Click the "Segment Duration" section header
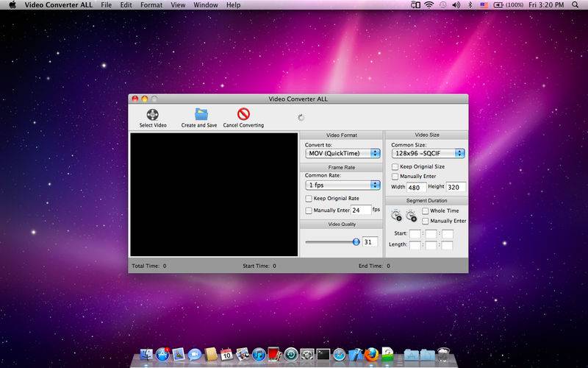This screenshot has width=588, height=368. 427,200
